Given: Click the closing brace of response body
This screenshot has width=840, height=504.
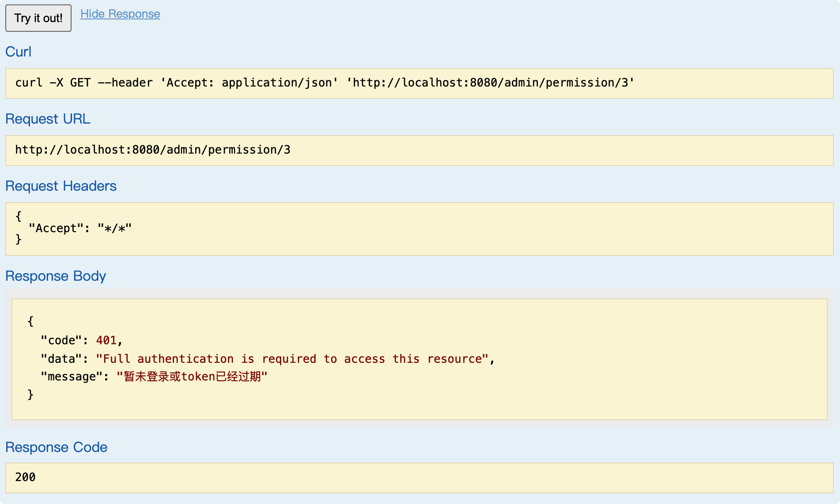Looking at the screenshot, I should click(x=30, y=395).
